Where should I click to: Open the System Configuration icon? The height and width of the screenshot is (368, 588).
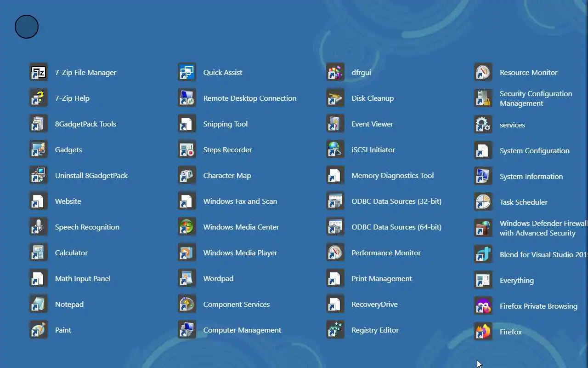[x=483, y=150]
